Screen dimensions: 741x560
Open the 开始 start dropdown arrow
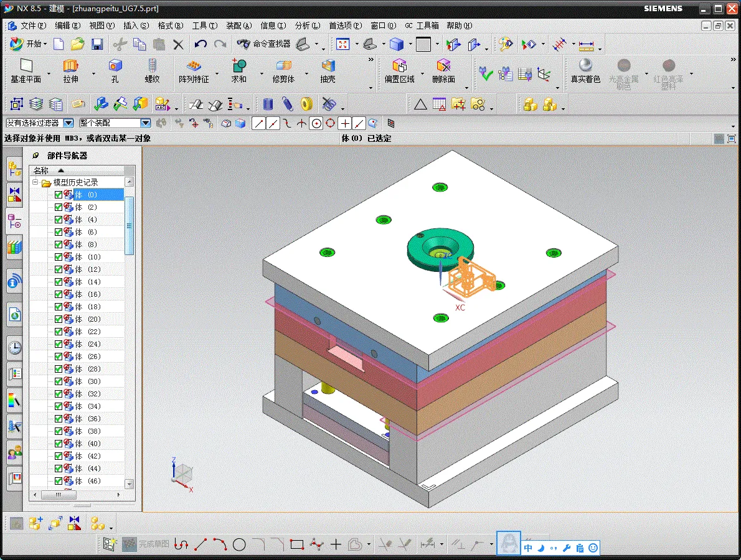(x=45, y=44)
